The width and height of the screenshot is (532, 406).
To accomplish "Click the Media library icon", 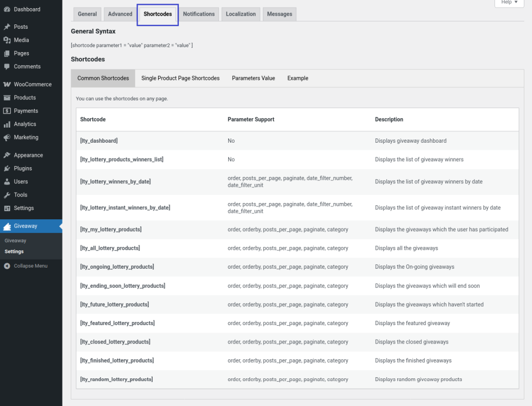I will (7, 40).
